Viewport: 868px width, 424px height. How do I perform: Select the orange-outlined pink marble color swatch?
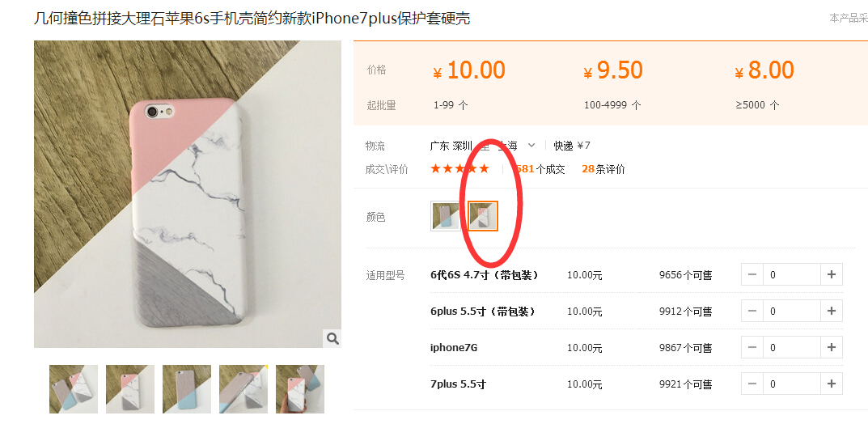[x=483, y=216]
